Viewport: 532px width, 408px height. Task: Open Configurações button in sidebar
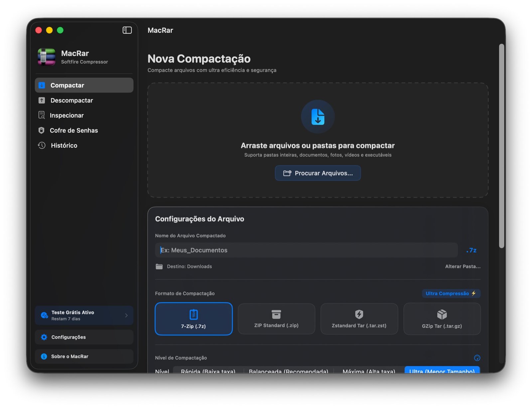click(x=84, y=337)
